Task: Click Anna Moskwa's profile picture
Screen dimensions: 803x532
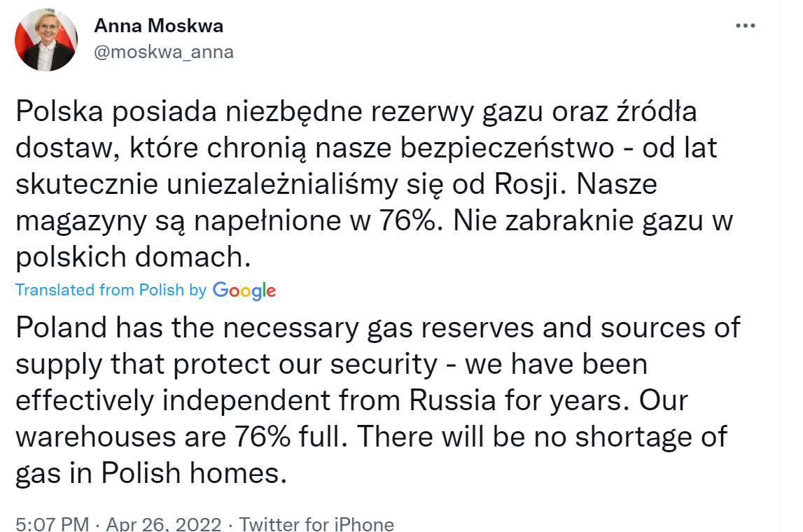Action: [46, 39]
